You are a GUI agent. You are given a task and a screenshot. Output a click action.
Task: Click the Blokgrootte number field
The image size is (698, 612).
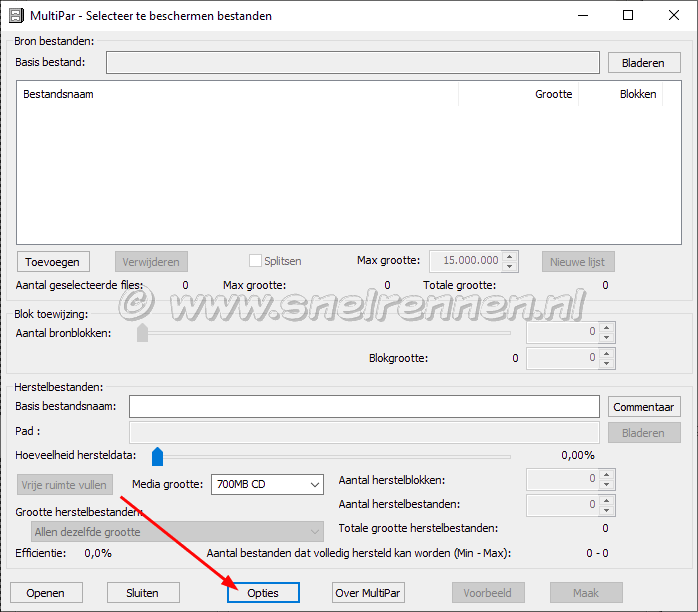[x=563, y=358]
